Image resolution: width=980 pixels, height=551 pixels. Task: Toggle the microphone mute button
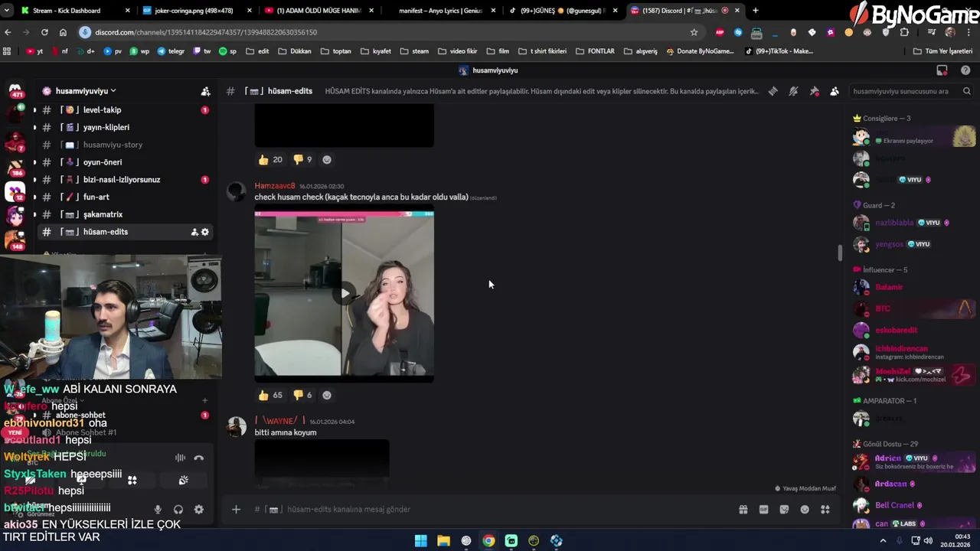click(x=158, y=510)
